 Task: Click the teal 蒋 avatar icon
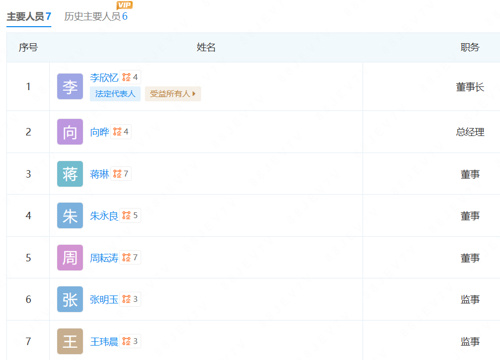click(70, 174)
